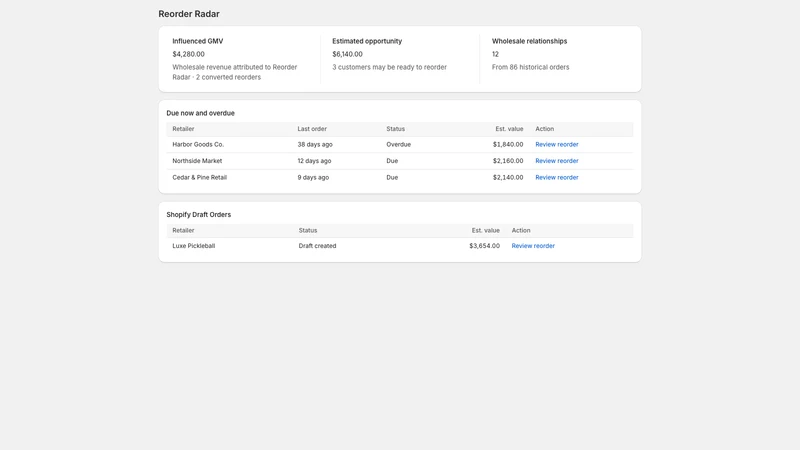This screenshot has height=450, width=800.
Task: Select the Harbor Goods Co. retailer cell
Action: tap(198, 144)
